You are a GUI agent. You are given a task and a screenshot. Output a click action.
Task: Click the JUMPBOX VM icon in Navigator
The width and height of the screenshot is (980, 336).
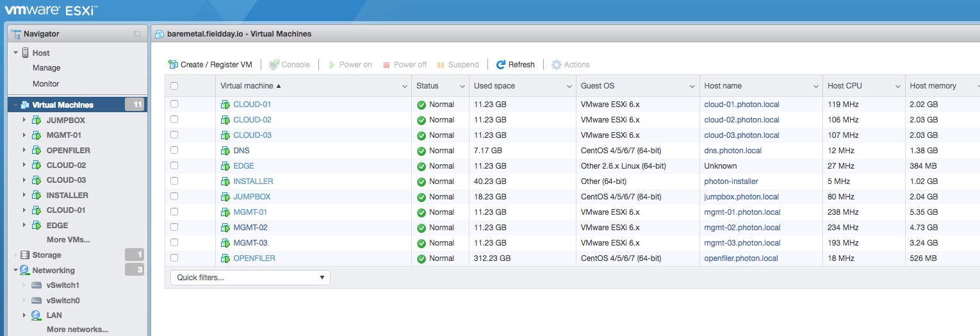pos(37,120)
